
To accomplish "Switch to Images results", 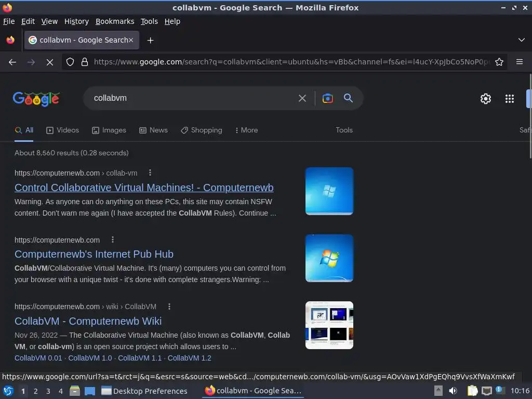I will [109, 130].
